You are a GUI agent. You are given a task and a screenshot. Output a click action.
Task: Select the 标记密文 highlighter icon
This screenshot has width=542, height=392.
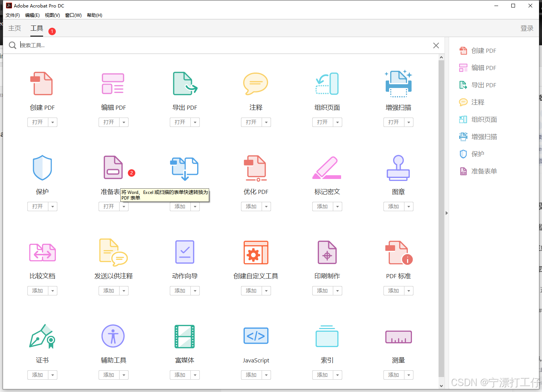[x=327, y=168]
